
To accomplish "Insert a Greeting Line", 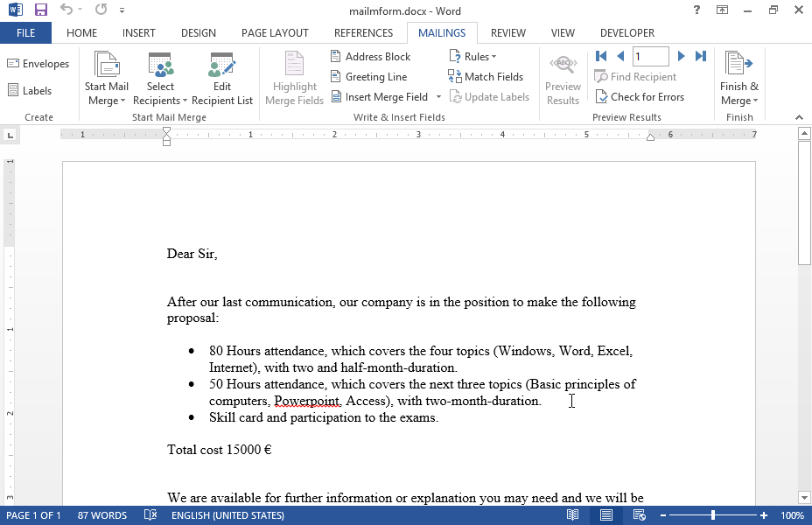I will [x=369, y=77].
